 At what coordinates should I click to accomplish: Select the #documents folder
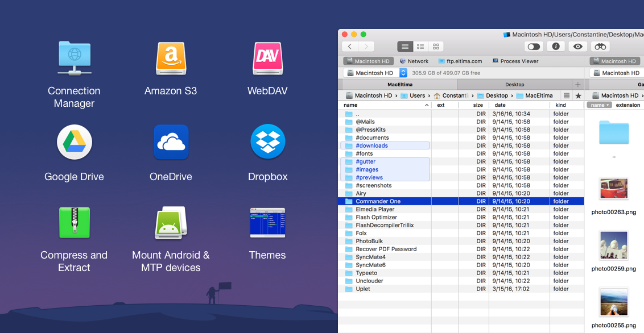(x=461, y=138)
